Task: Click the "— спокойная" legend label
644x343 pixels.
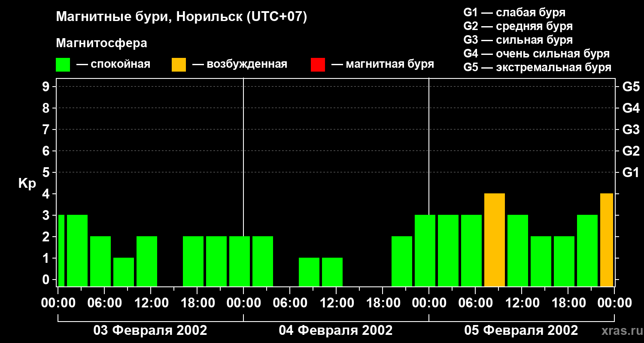Action: tap(113, 65)
